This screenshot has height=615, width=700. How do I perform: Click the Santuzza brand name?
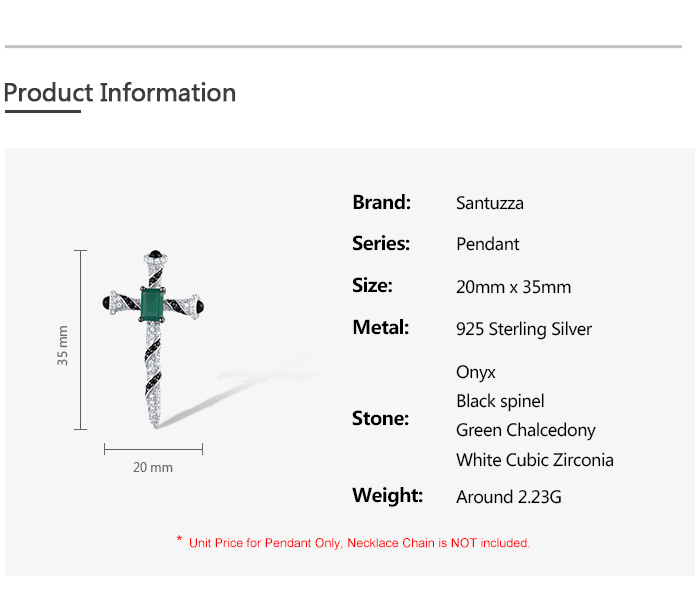(490, 203)
